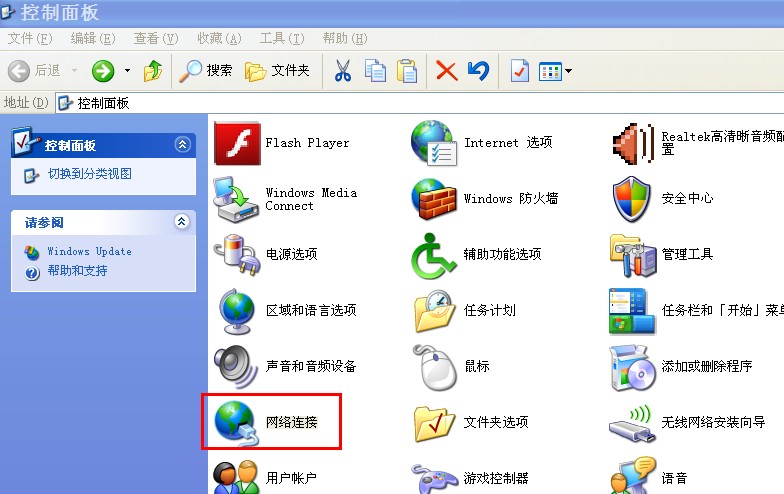The image size is (784, 494).
Task: Open 文件夹选项 folder icon
Action: click(434, 424)
